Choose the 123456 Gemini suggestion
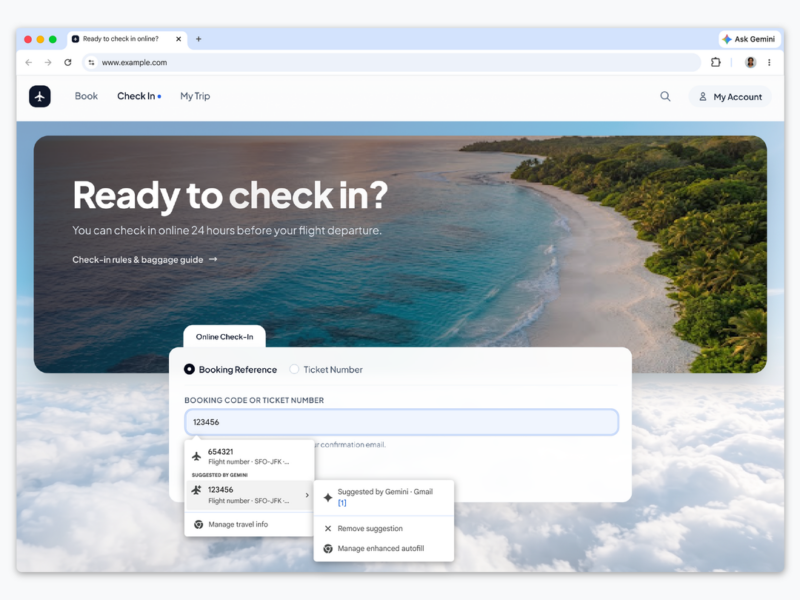This screenshot has width=800, height=600. pyautogui.click(x=249, y=495)
